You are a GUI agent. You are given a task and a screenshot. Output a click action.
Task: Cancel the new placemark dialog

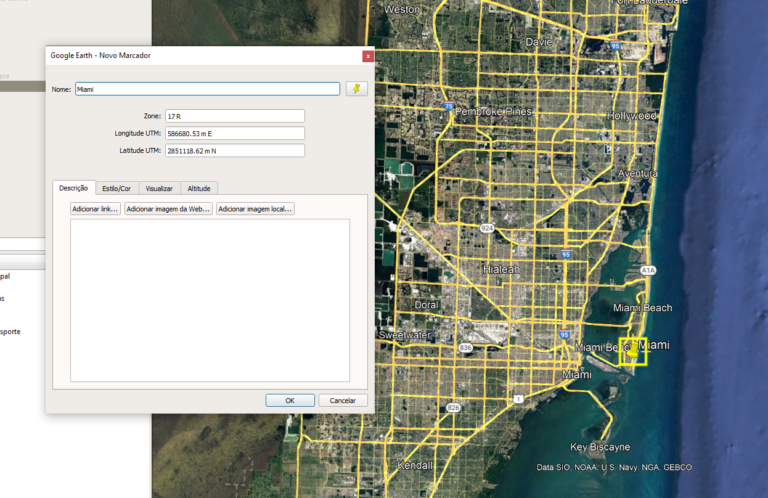[x=343, y=400]
